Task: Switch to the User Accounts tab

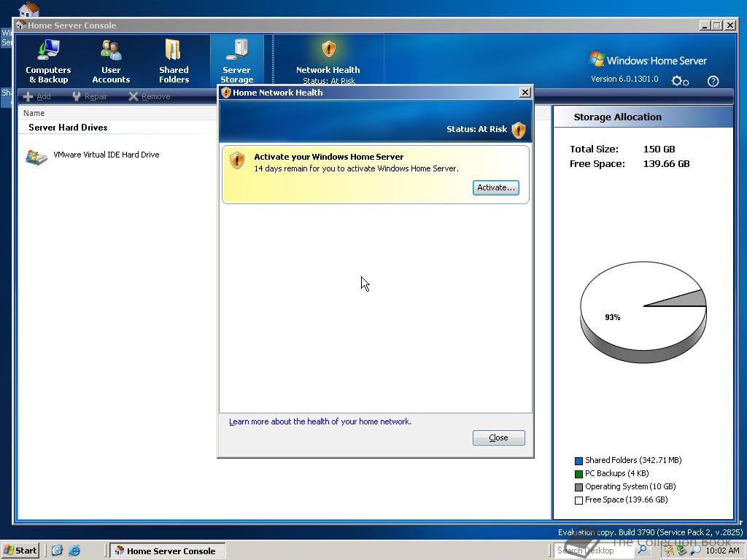Action: click(111, 61)
